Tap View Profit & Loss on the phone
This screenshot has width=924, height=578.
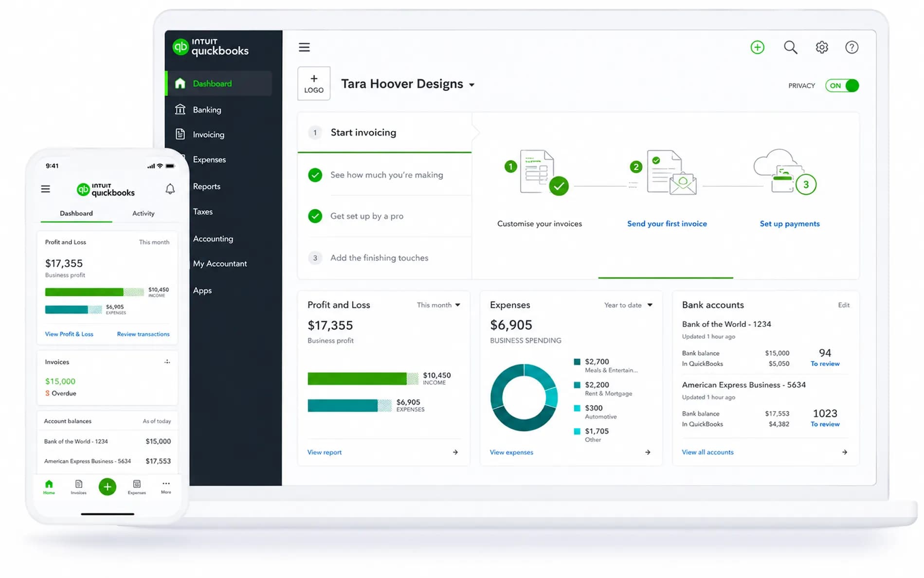(69, 334)
